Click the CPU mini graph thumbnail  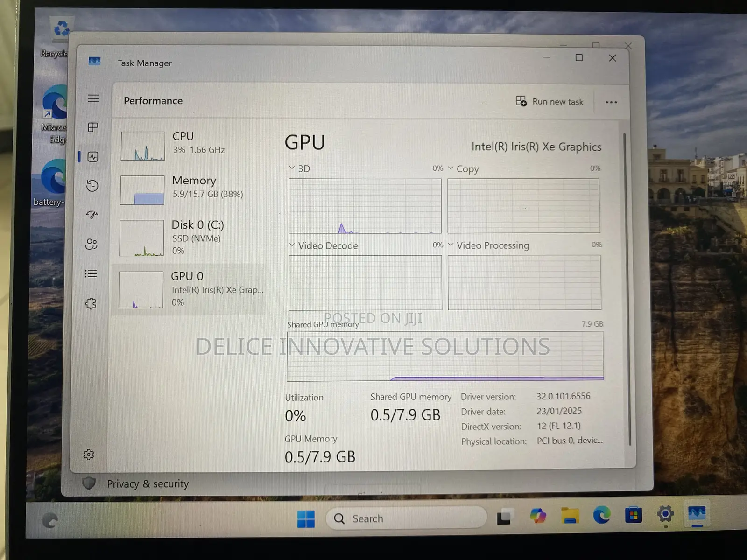click(143, 146)
